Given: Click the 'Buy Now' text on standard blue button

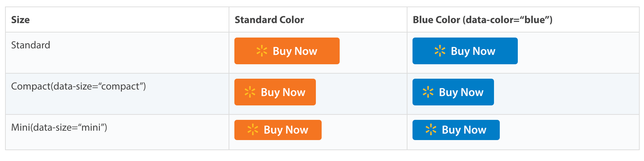Looking at the screenshot, I should point(473,51).
